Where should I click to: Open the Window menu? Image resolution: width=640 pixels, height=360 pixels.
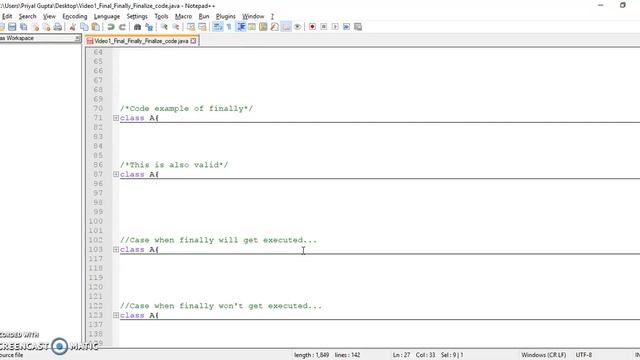point(253,16)
